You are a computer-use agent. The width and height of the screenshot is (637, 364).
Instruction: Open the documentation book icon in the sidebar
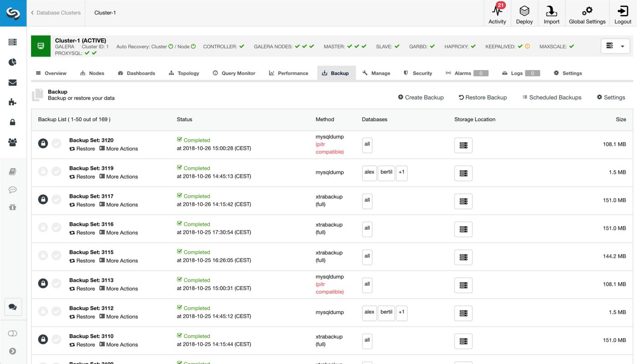(13, 171)
